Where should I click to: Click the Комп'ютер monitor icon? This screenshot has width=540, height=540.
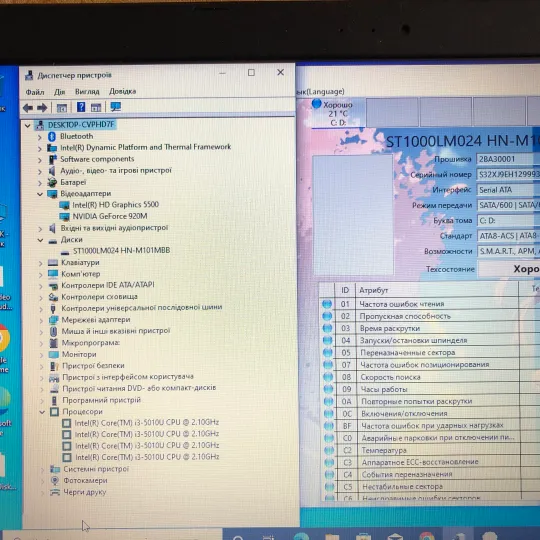pos(53,274)
